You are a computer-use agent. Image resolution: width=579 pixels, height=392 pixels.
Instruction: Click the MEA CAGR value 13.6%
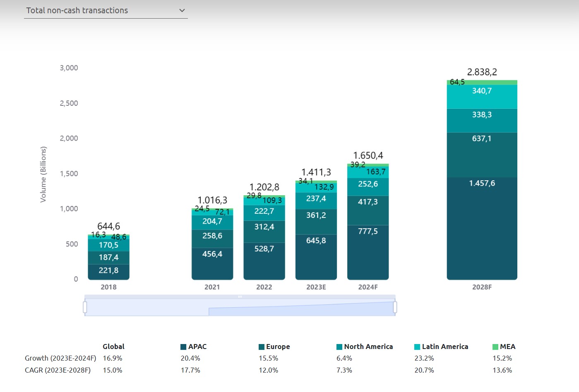coord(502,370)
